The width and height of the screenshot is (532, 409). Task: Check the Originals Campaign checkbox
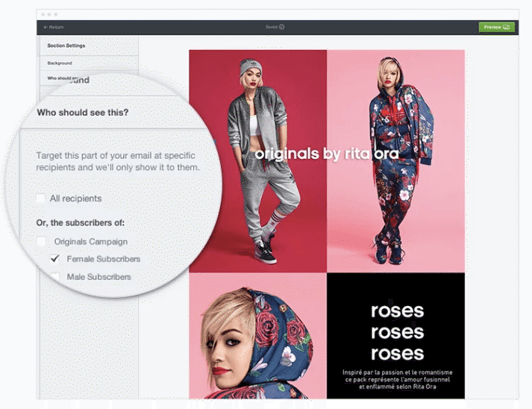[41, 241]
